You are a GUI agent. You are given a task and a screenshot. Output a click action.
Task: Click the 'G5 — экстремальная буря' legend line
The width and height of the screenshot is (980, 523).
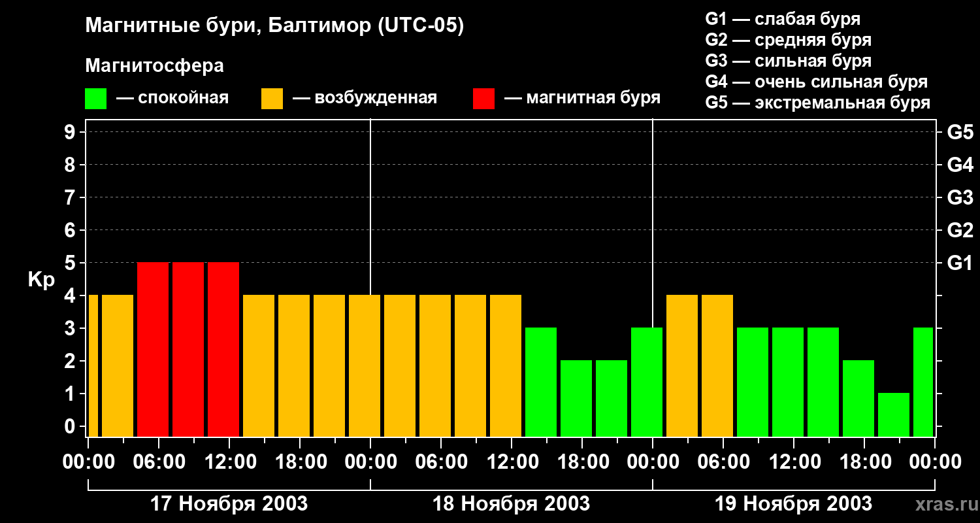coord(817,103)
